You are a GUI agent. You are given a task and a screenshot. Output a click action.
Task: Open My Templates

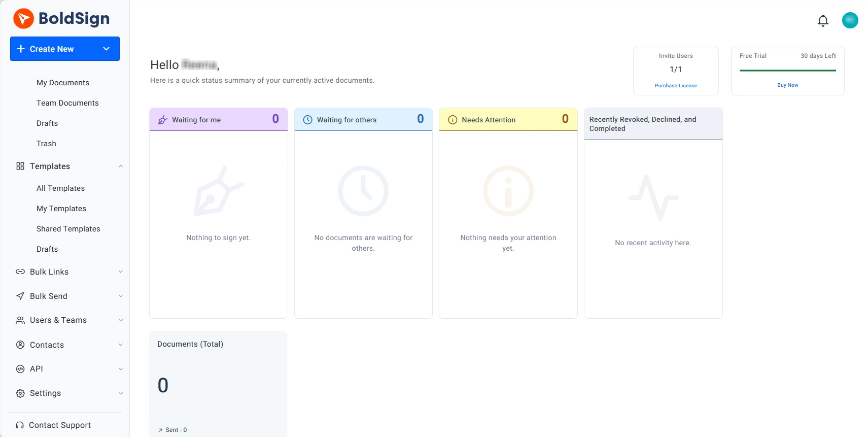61,209
